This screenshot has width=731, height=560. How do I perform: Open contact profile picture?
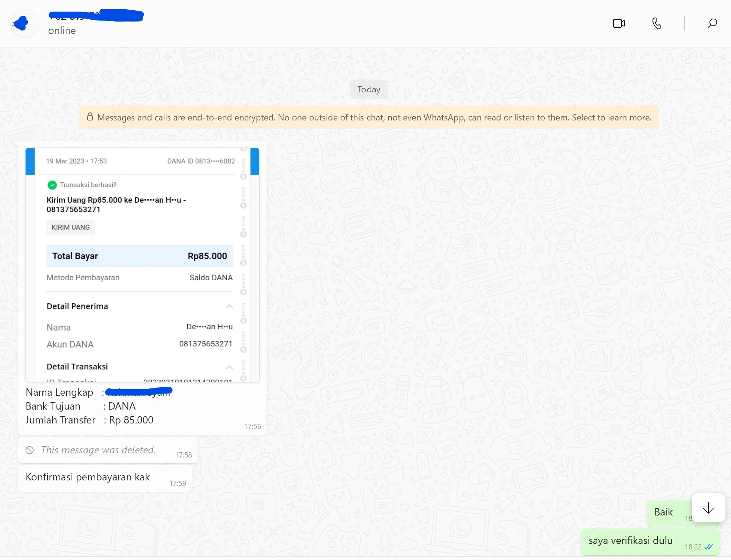click(x=24, y=23)
